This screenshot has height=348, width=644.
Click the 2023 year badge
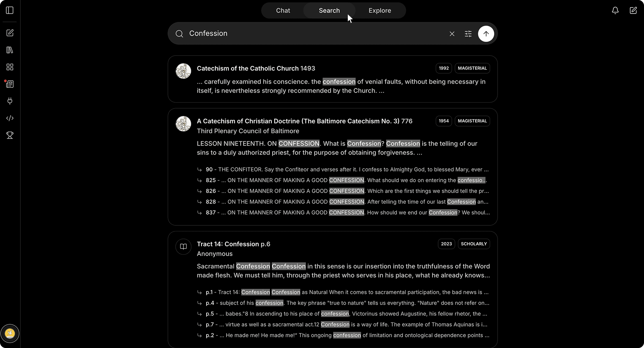[x=446, y=244]
